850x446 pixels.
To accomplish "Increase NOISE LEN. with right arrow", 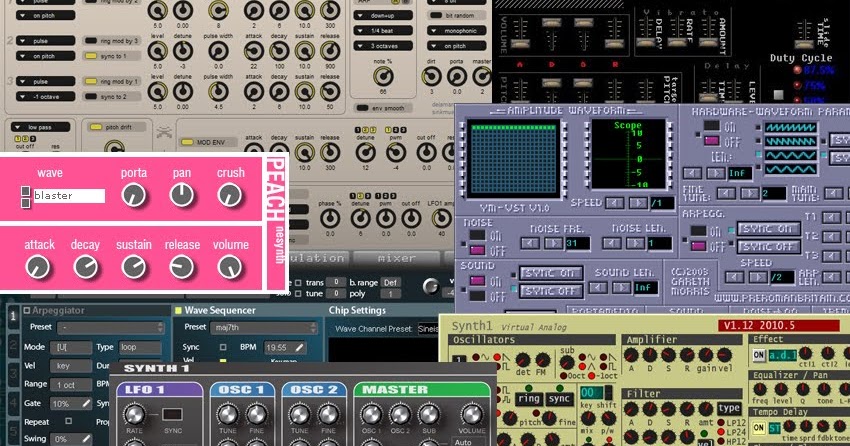I will click(635, 243).
